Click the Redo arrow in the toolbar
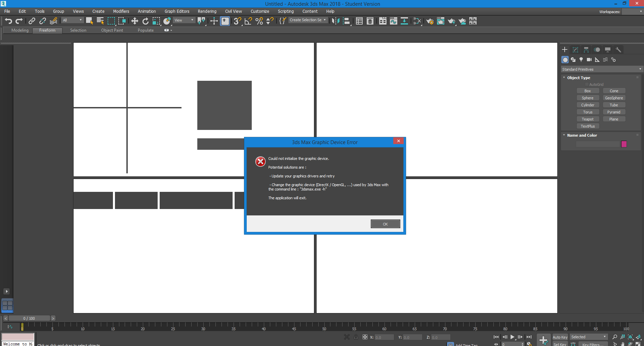This screenshot has width=644, height=346. 19,21
